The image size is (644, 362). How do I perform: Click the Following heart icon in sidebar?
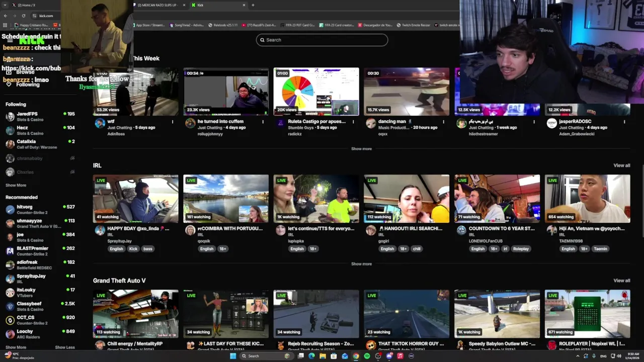pos(9,84)
